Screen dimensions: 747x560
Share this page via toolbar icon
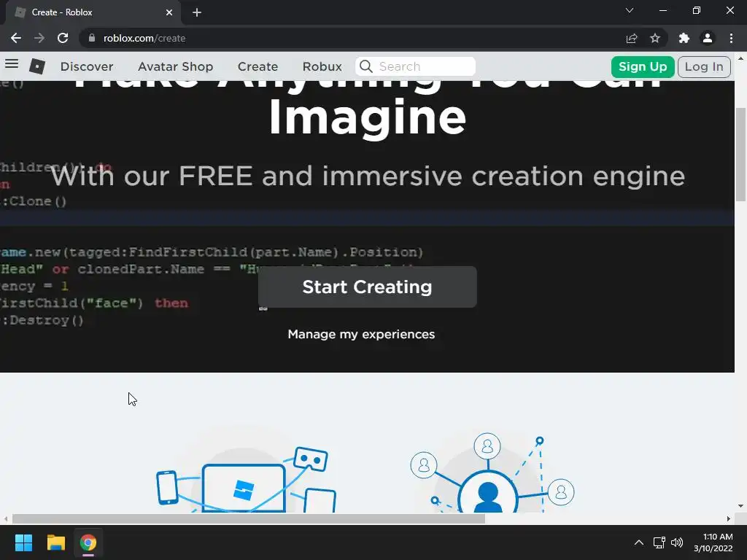coord(632,38)
